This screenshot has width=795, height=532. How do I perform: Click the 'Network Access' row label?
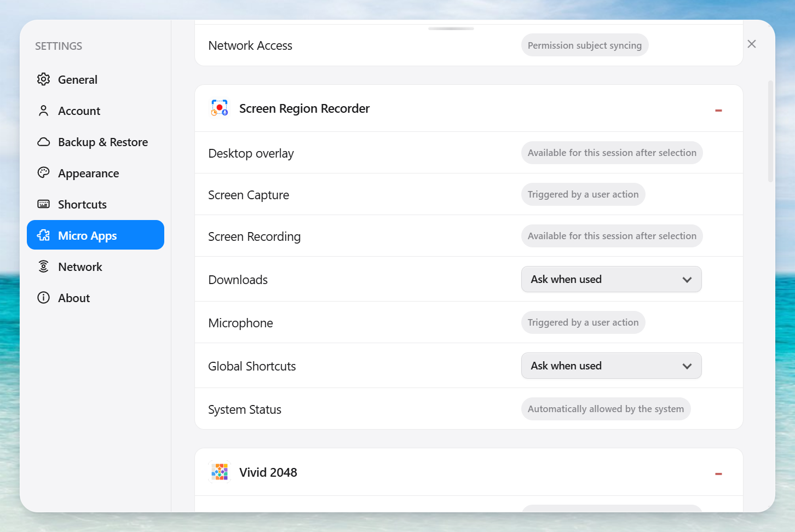coord(250,45)
